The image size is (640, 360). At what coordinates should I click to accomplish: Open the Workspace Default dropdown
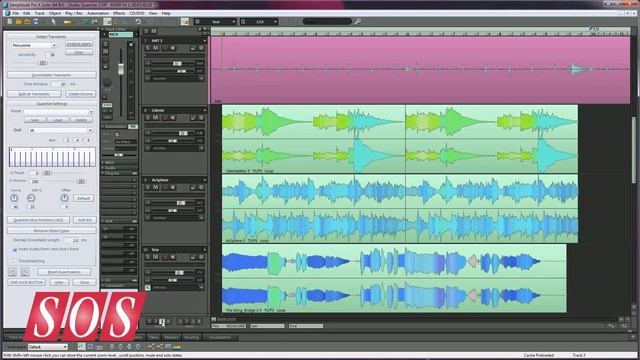(47, 347)
